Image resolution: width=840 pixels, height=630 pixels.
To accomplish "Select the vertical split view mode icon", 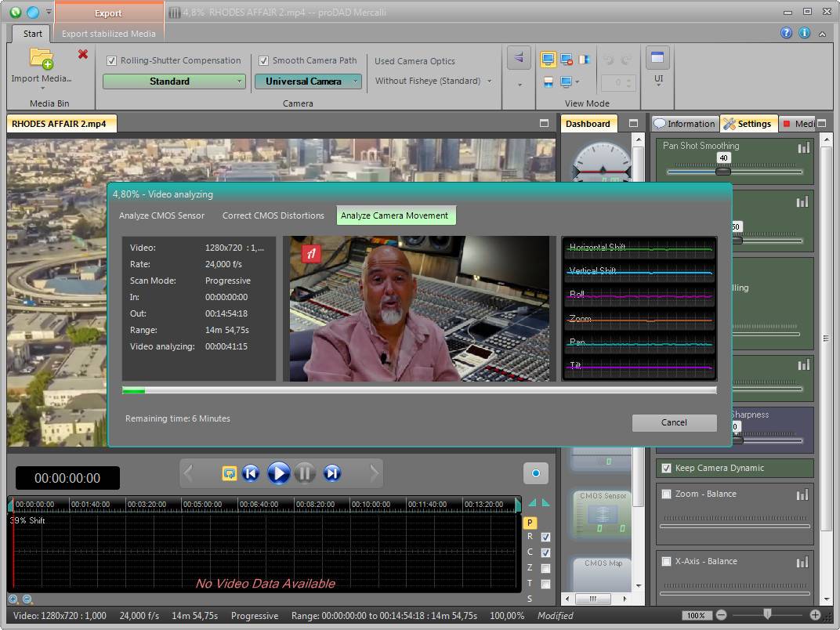I will point(584,60).
